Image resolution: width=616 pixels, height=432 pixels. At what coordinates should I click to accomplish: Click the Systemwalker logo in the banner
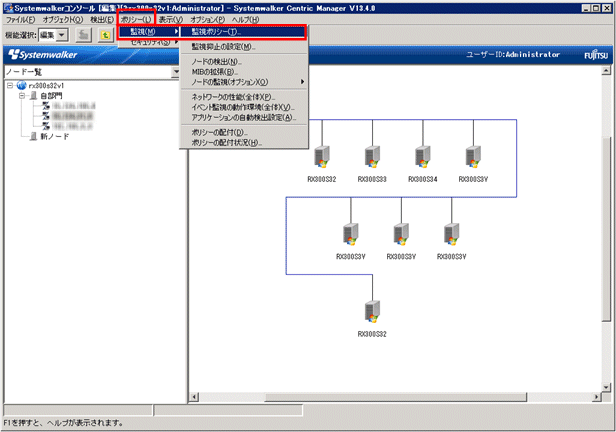[x=43, y=55]
